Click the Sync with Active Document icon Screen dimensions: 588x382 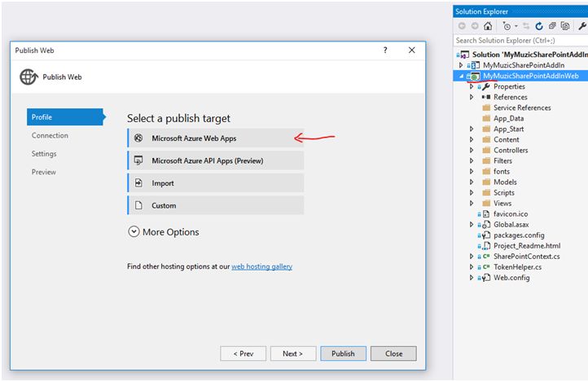(527, 26)
